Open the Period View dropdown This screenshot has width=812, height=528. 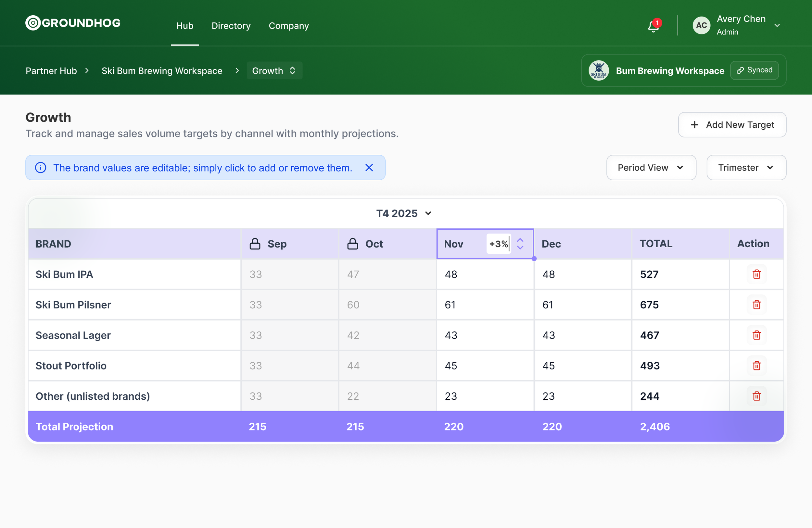pyautogui.click(x=651, y=168)
